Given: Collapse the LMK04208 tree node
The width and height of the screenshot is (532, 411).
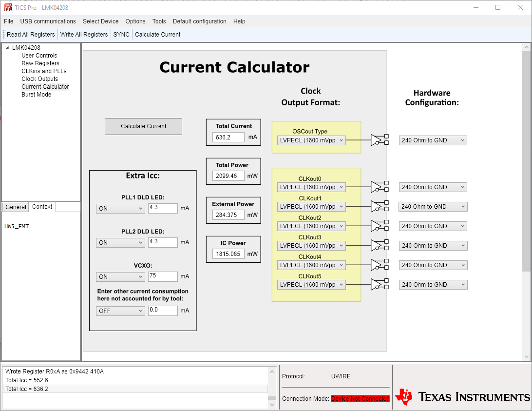Looking at the screenshot, I should pyautogui.click(x=7, y=48).
